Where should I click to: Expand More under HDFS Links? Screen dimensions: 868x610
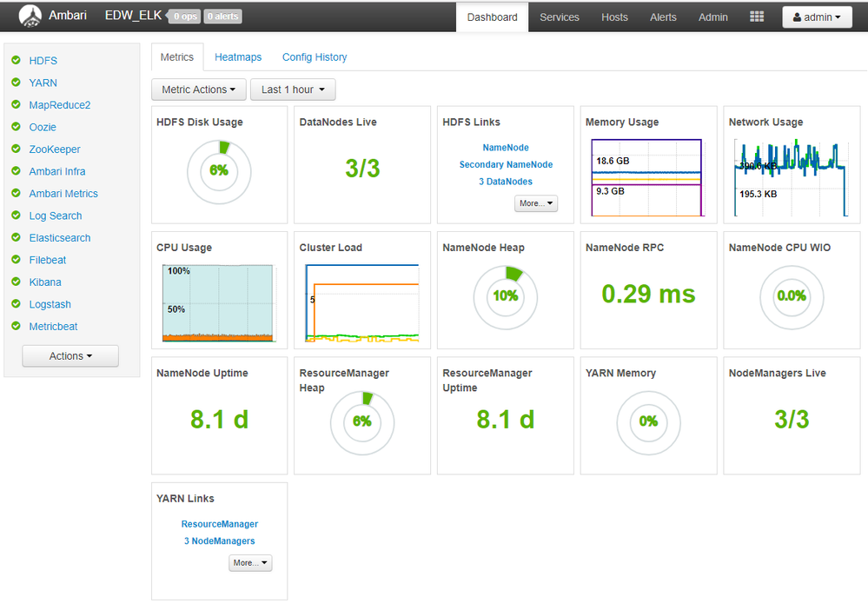536,203
